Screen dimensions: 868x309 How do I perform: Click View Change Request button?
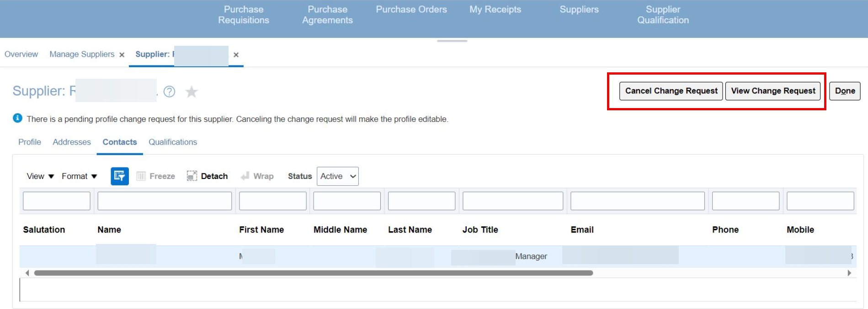(773, 91)
